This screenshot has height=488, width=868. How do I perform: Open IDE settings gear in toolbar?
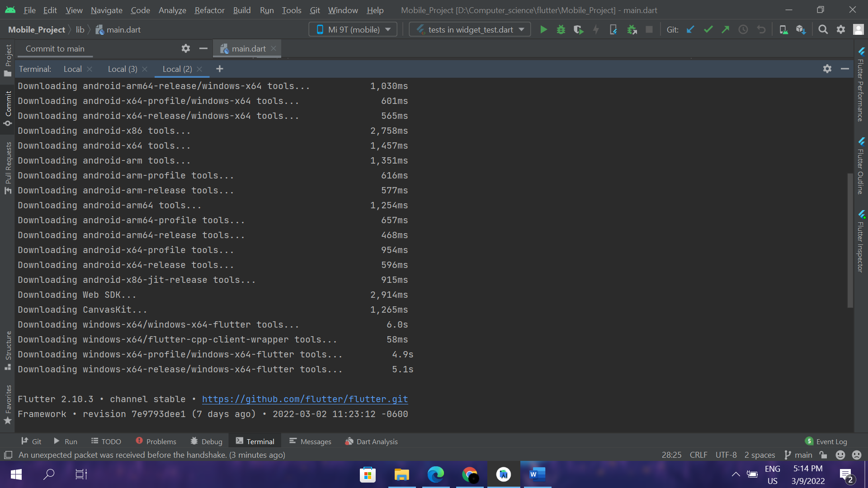841,30
